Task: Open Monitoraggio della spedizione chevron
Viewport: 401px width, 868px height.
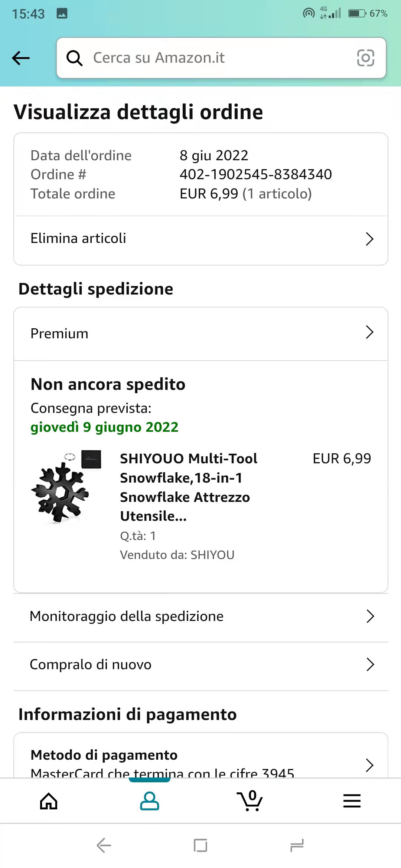Action: coord(370,616)
